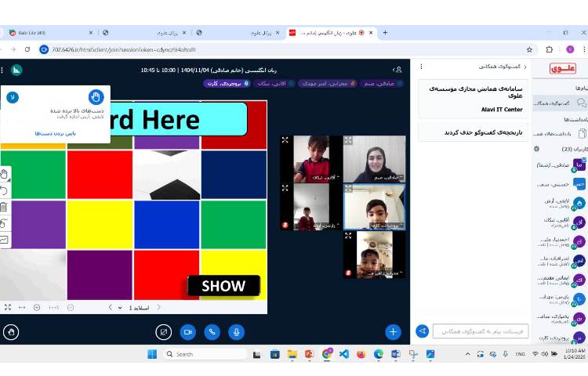
Task: Open Windows Start menu
Action: click(x=152, y=354)
